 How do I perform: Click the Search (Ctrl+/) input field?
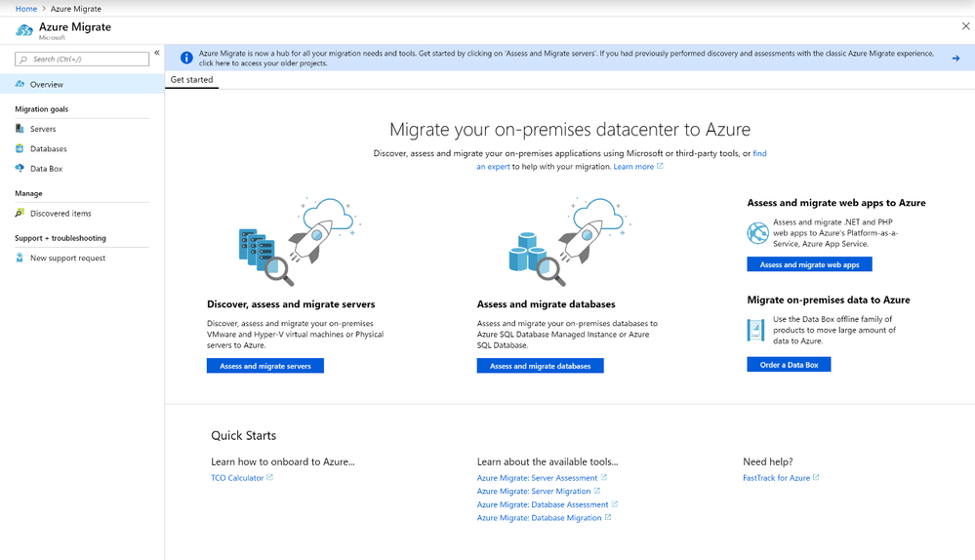[x=82, y=60]
